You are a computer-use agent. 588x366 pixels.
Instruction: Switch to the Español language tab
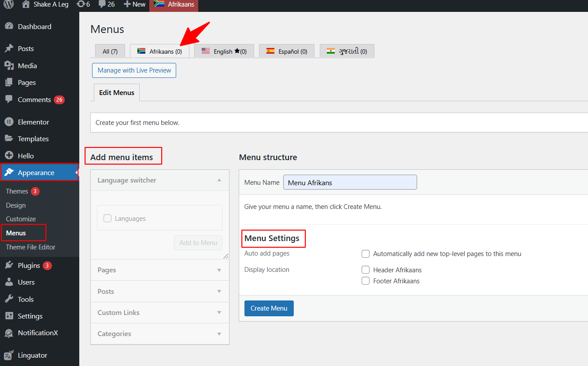pos(286,51)
